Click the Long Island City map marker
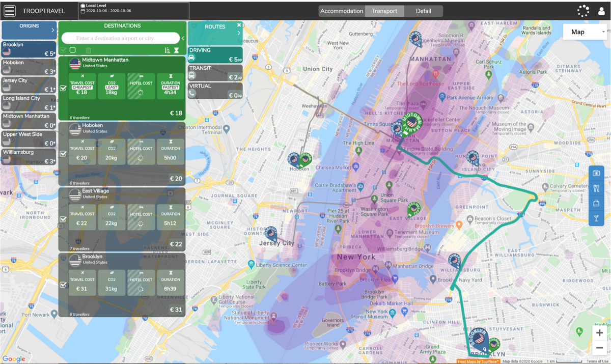The height and width of the screenshot is (364, 611). 473,158
